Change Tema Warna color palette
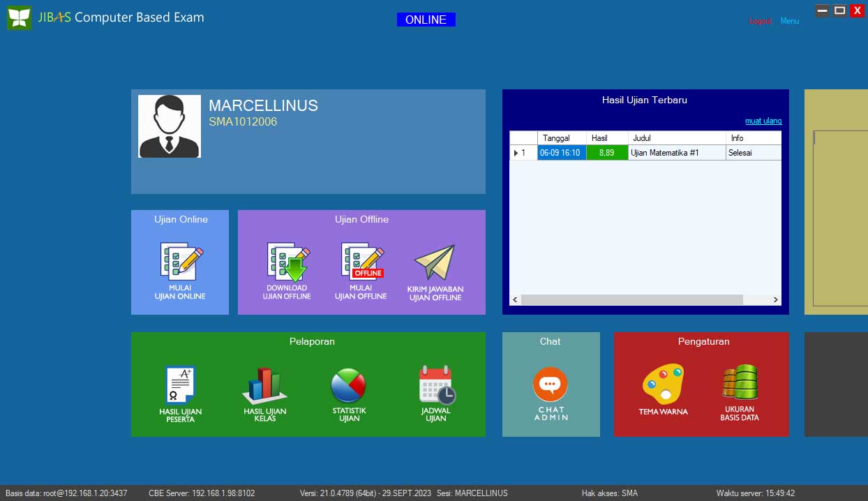868x501 pixels. pos(663,389)
